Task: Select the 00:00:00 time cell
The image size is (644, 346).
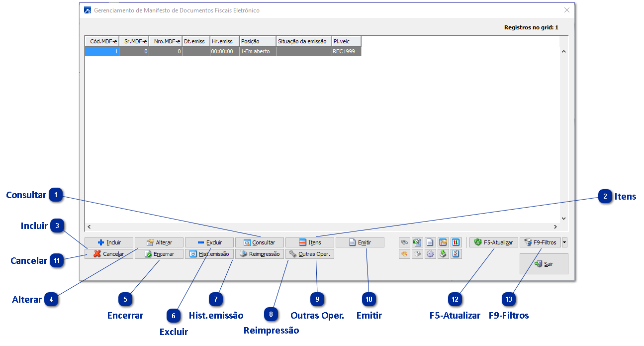Action: click(224, 51)
